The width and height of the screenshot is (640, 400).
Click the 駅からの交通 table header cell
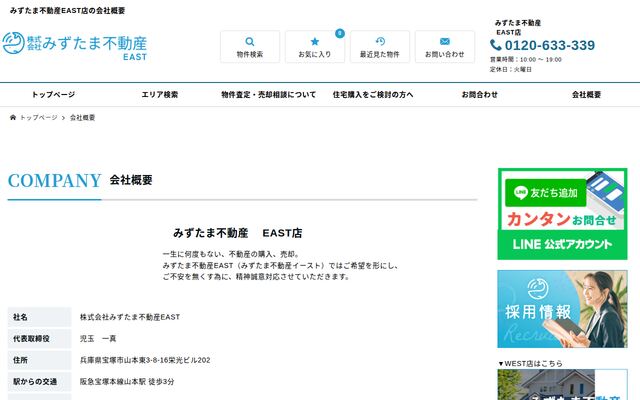click(39, 382)
